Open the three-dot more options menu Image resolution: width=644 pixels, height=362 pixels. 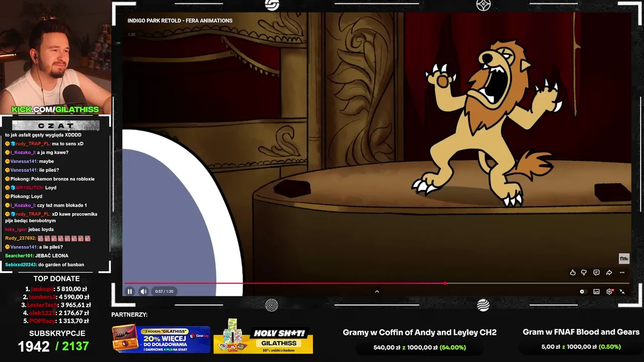tap(622, 273)
